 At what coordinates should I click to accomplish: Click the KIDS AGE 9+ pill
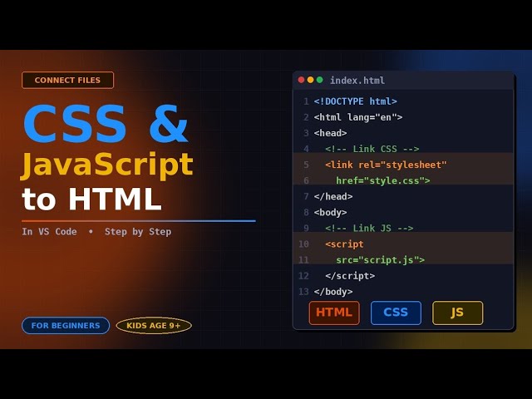click(154, 325)
